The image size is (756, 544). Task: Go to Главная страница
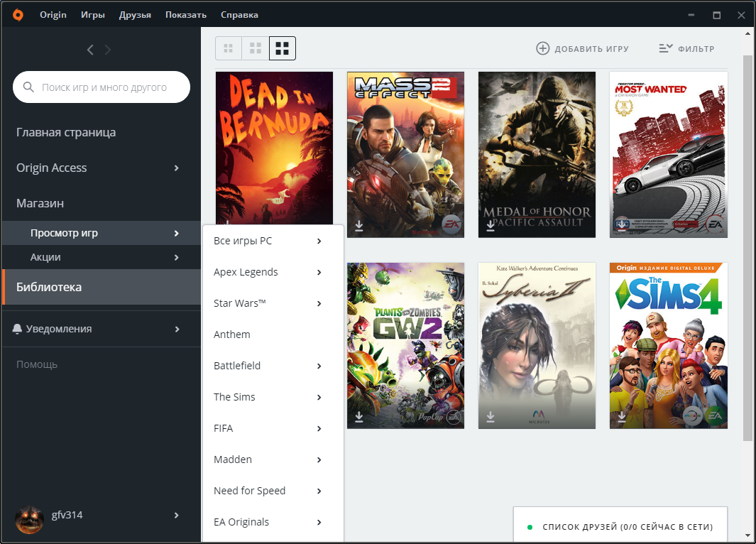point(66,132)
